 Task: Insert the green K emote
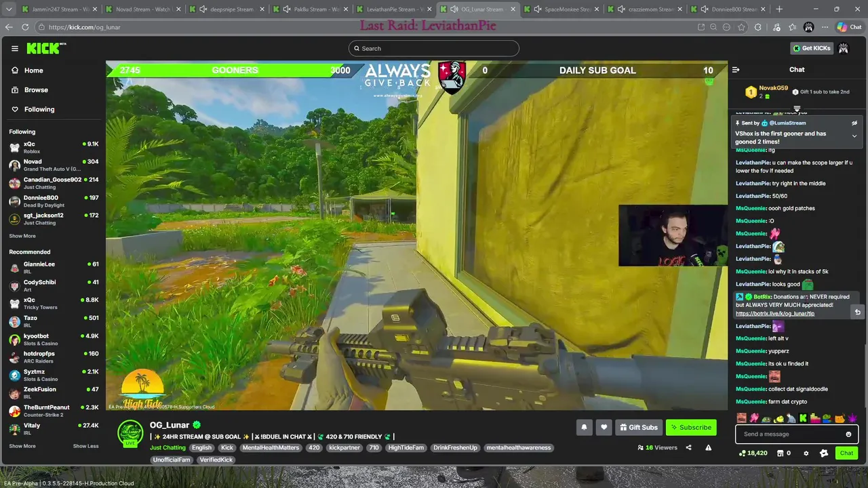click(803, 418)
